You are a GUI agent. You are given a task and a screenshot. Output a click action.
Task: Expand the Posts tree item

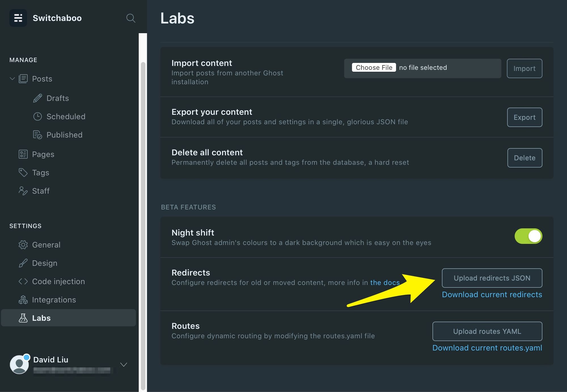pos(12,78)
